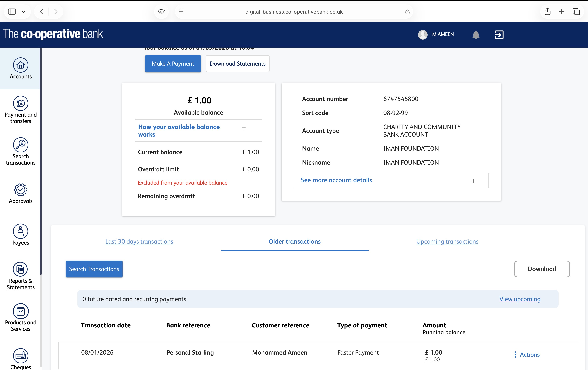Click the log out icon
The width and height of the screenshot is (588, 370).
click(x=499, y=35)
